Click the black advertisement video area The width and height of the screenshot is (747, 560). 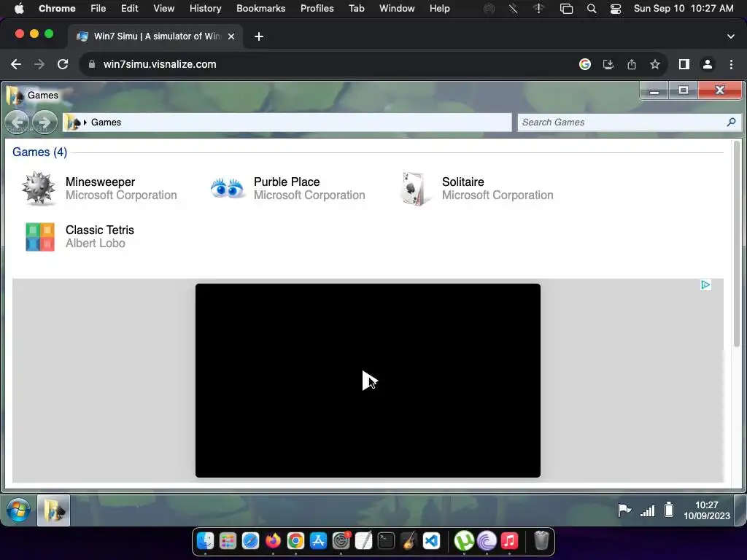(368, 381)
